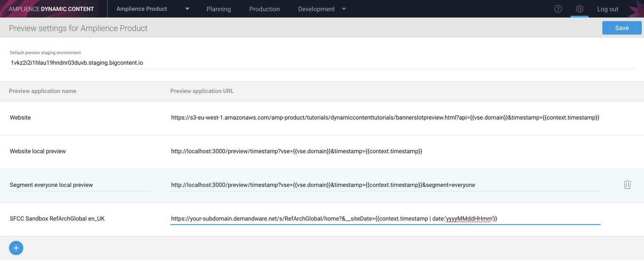Screen dimensions: 644x261
Task: Log out of Dynamic Content
Action: pyautogui.click(x=608, y=9)
